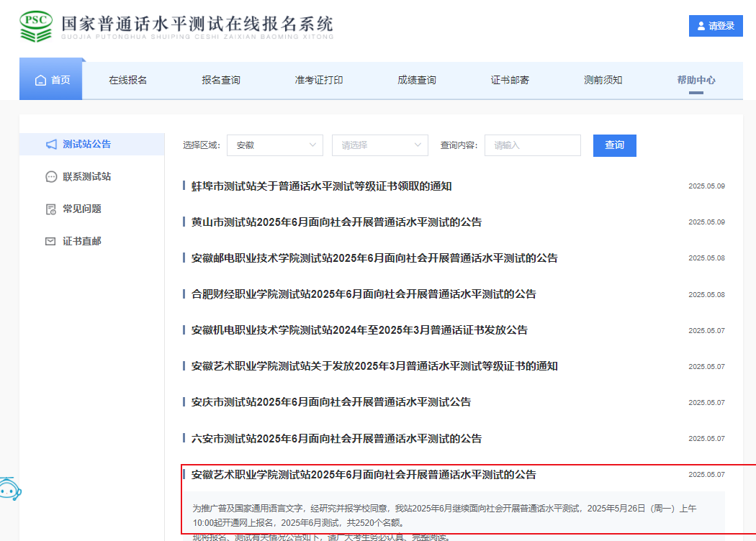Go to the 准考证打印 tab

click(x=319, y=80)
